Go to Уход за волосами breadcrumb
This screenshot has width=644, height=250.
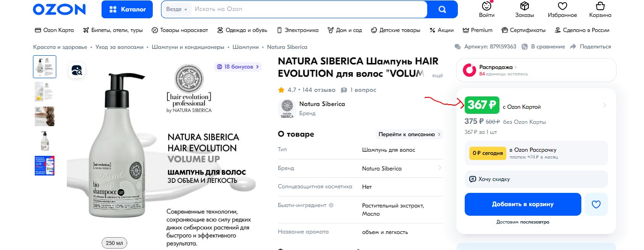119,47
